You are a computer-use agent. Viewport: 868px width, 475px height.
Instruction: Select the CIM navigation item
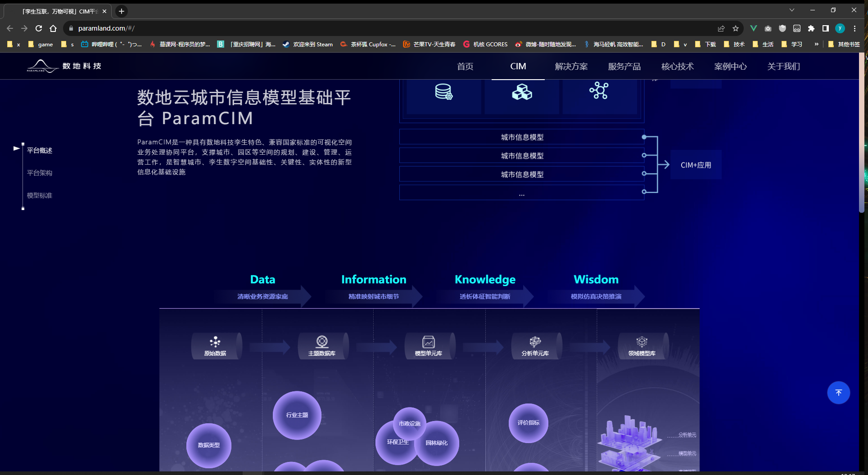point(518,67)
